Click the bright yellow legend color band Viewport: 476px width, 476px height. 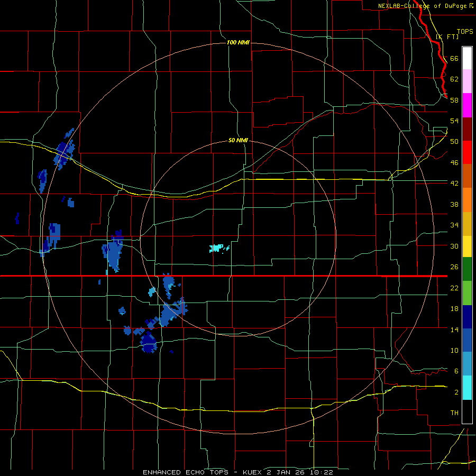point(467,246)
